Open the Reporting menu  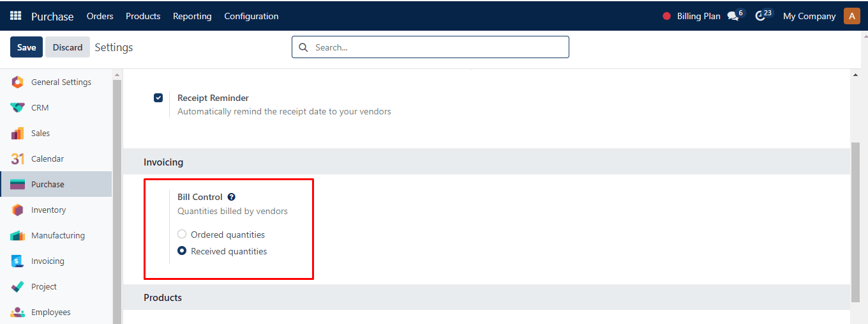click(192, 16)
